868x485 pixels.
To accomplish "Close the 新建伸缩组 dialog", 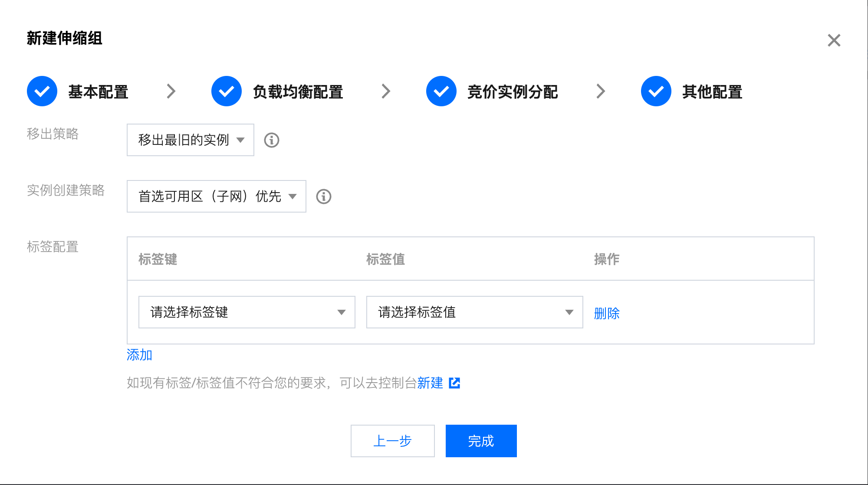I will coord(834,40).
